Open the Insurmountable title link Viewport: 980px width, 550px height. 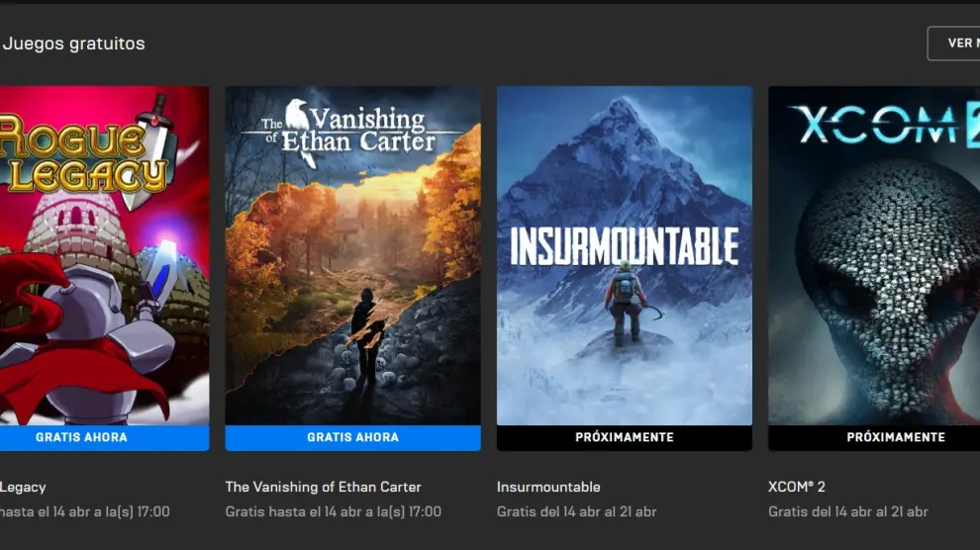548,487
